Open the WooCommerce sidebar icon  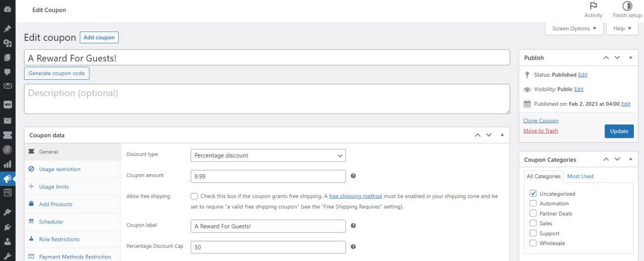coord(8,104)
